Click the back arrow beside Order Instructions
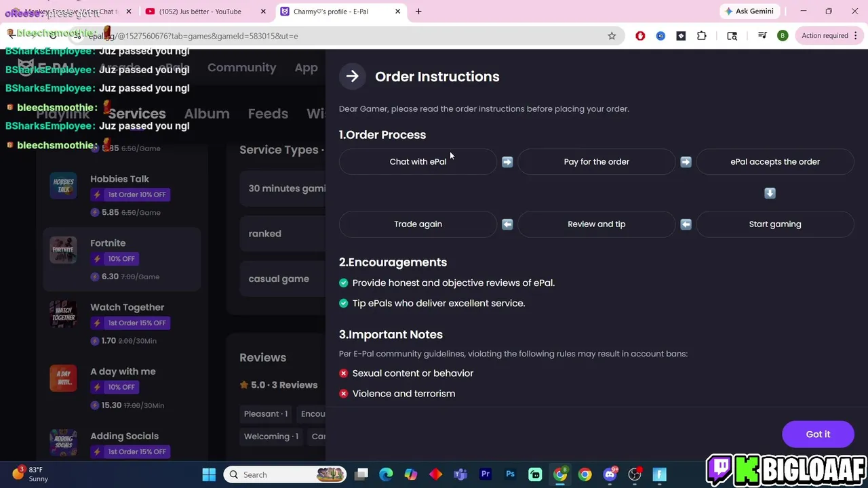This screenshot has height=488, width=868. pyautogui.click(x=352, y=77)
